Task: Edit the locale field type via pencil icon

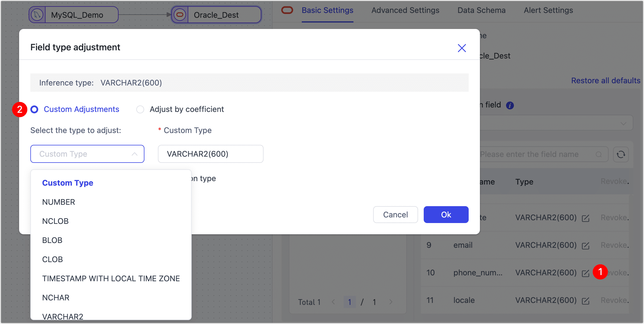Action: tap(586, 300)
